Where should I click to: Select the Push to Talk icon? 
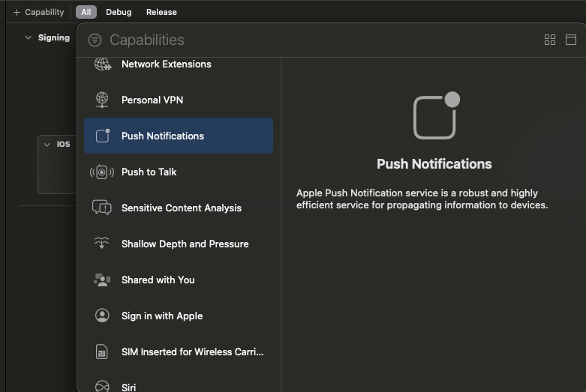(x=101, y=172)
